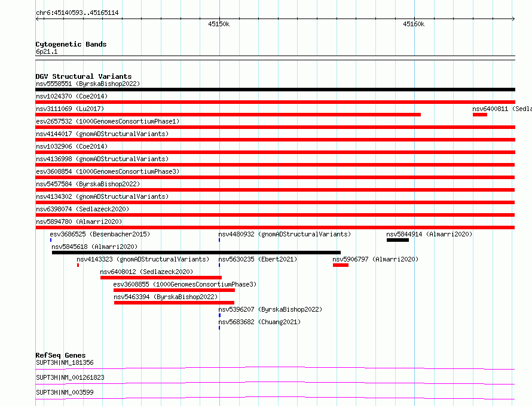Screen dimensions: 532x406
Task: Click the nsv5457584 (ByrskaBishop2022) label
Action: [88, 184]
